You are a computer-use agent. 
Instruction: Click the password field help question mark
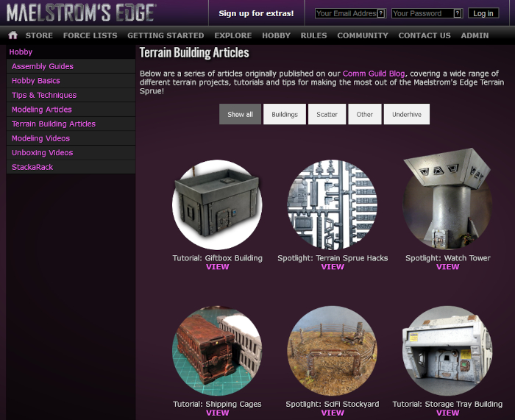[x=457, y=13]
